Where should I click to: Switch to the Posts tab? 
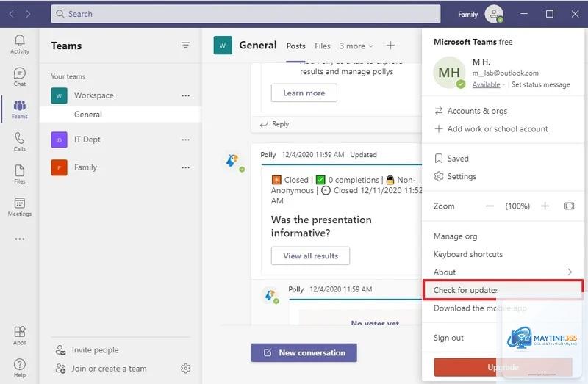[295, 46]
